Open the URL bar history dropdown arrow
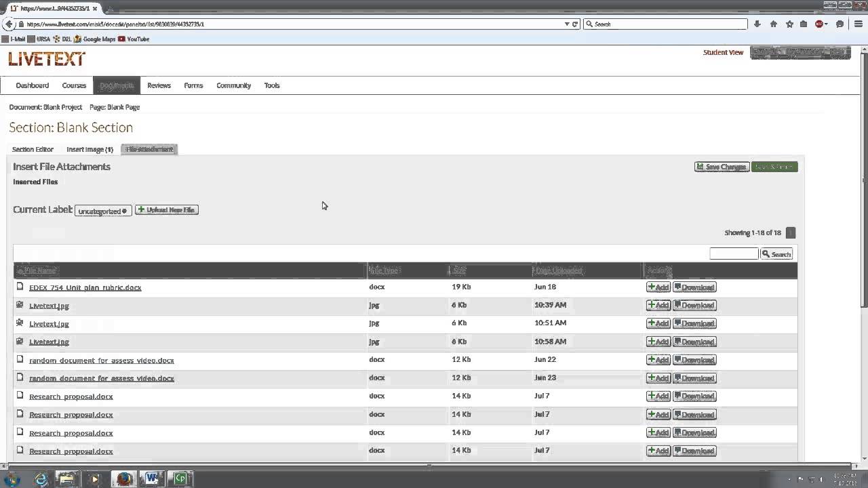The height and width of the screenshot is (488, 868). click(567, 24)
